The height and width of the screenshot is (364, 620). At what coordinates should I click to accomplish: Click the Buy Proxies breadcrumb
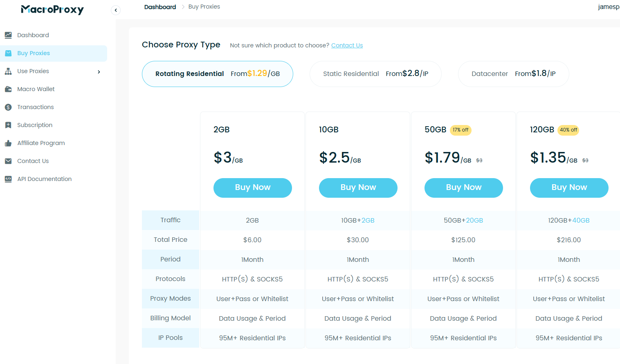204,7
